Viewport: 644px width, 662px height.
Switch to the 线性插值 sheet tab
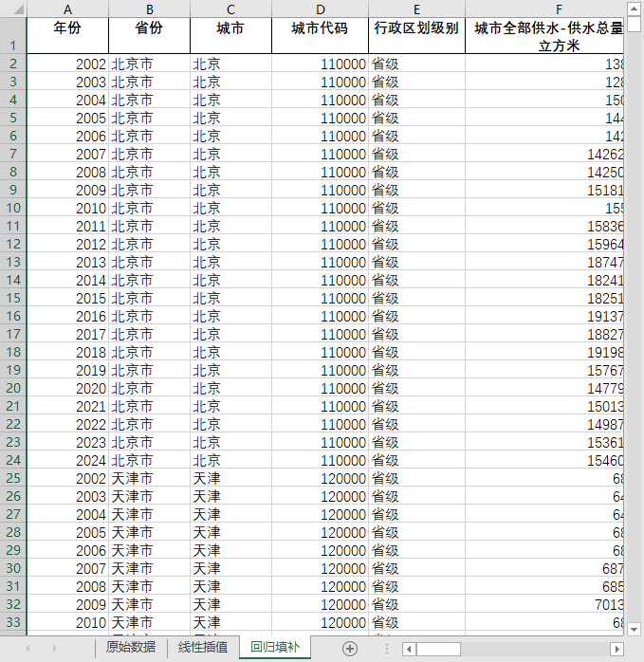tap(203, 647)
